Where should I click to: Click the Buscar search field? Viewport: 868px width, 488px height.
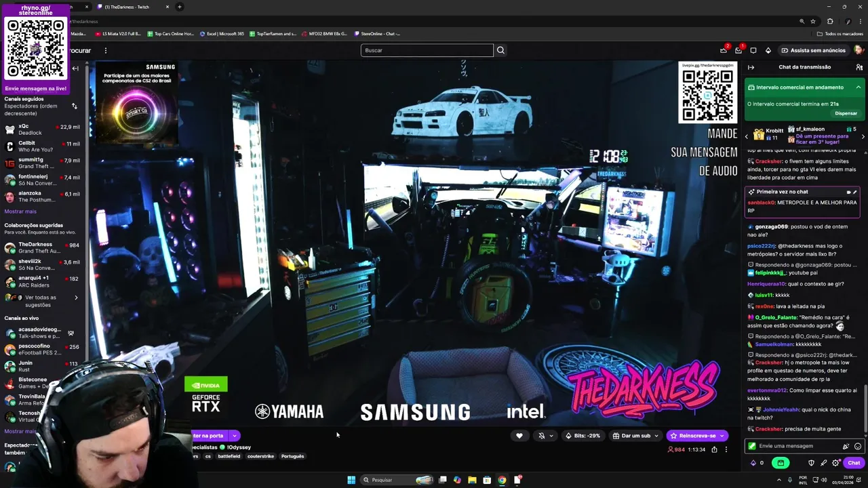tap(427, 50)
